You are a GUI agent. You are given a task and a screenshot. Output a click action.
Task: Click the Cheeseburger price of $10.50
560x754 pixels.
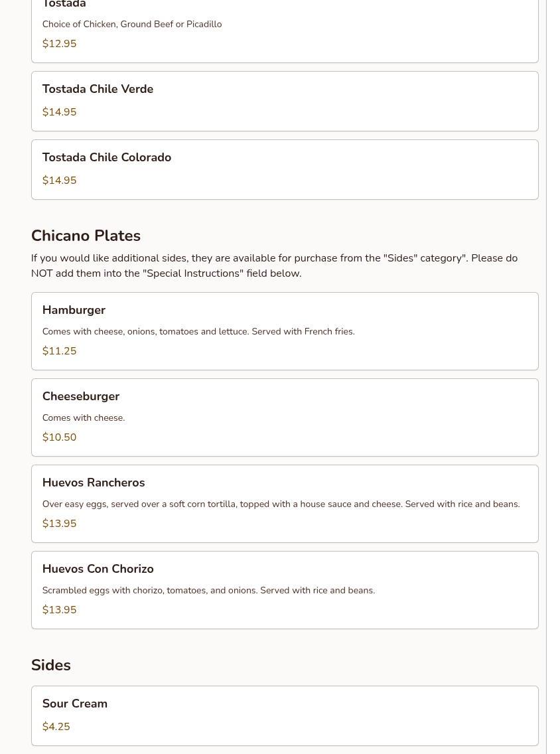coord(59,437)
